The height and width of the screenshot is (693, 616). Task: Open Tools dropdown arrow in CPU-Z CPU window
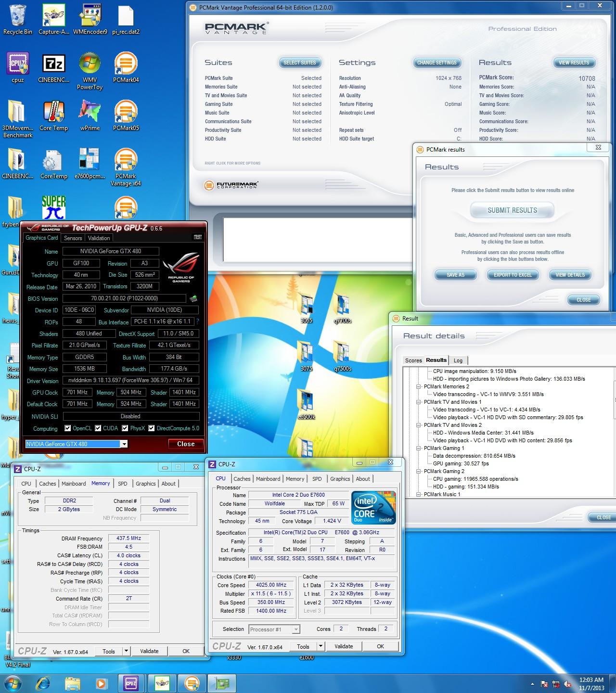[x=321, y=646]
